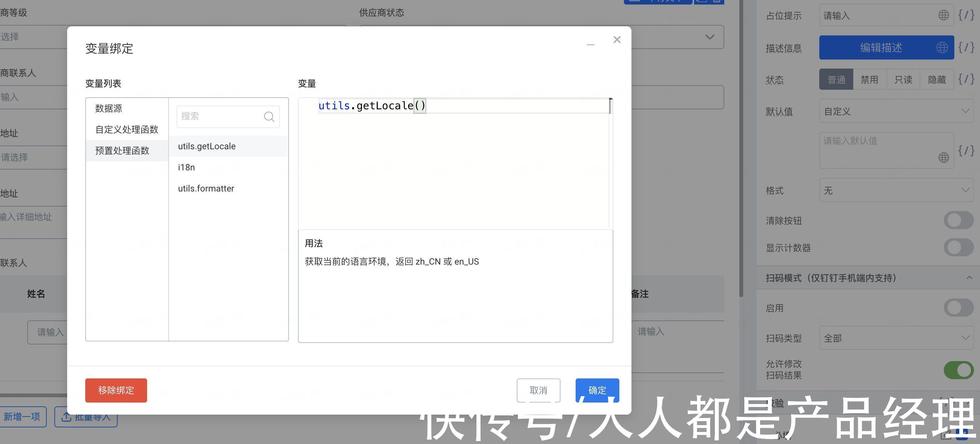This screenshot has height=444, width=980.
Task: Click globe icon on 编辑描述 button
Action: pos(942,47)
